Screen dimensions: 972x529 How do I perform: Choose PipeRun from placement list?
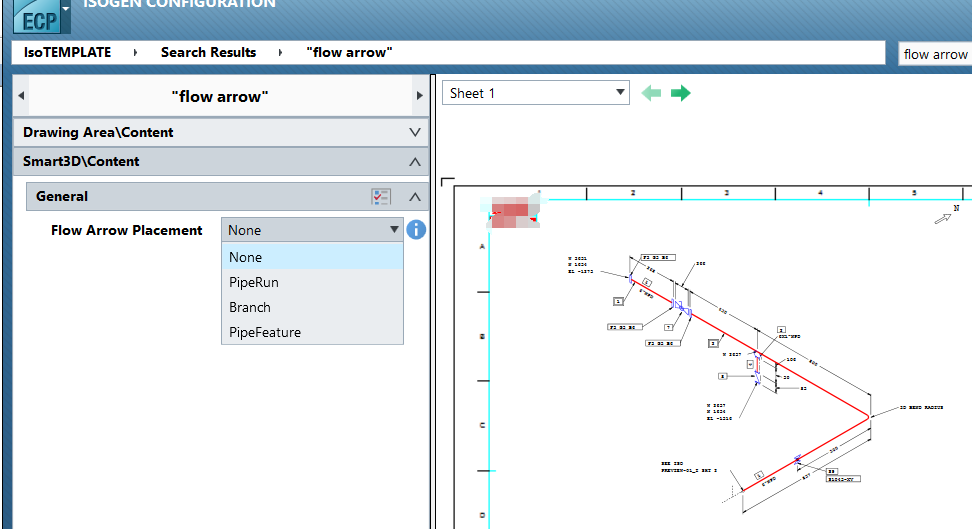point(312,282)
